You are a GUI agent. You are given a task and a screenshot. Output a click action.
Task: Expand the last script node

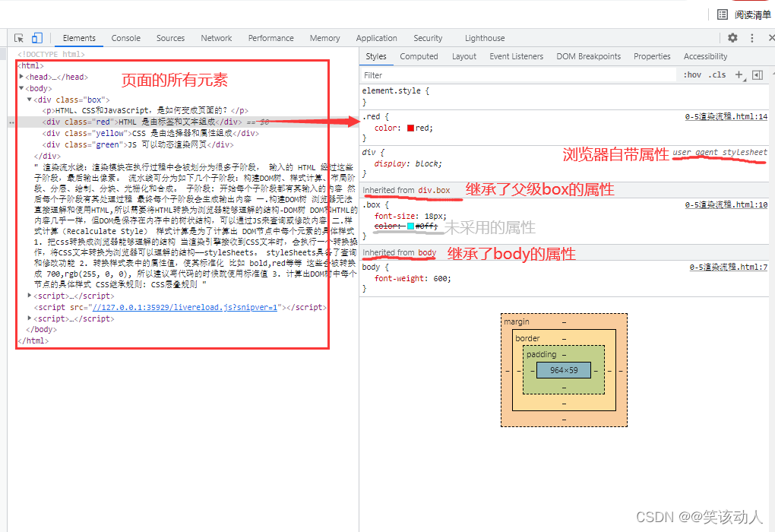click(x=30, y=318)
